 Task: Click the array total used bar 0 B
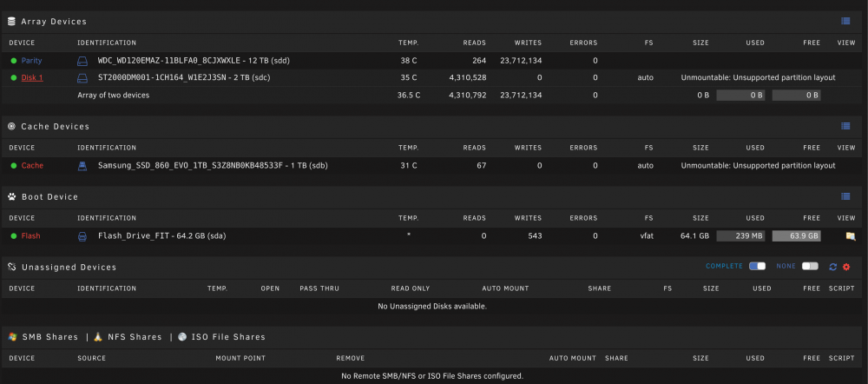(x=740, y=96)
